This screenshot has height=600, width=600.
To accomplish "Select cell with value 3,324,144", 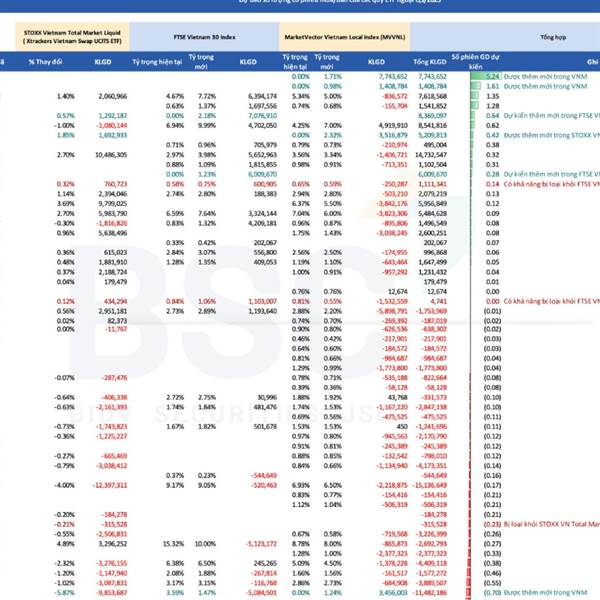I will pos(262,214).
